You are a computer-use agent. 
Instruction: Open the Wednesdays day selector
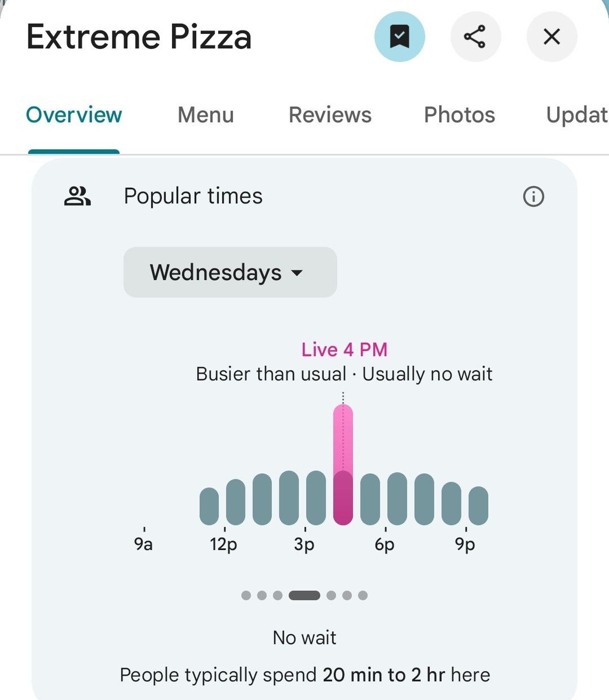[x=230, y=272]
